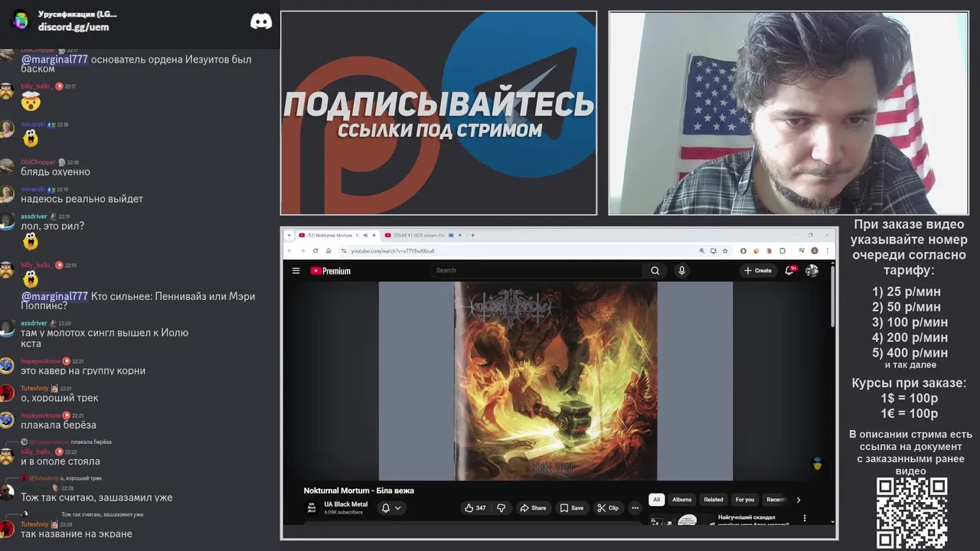This screenshot has width=980, height=551.
Task: Dislike the Nokturnal Mortum video
Action: (501, 507)
